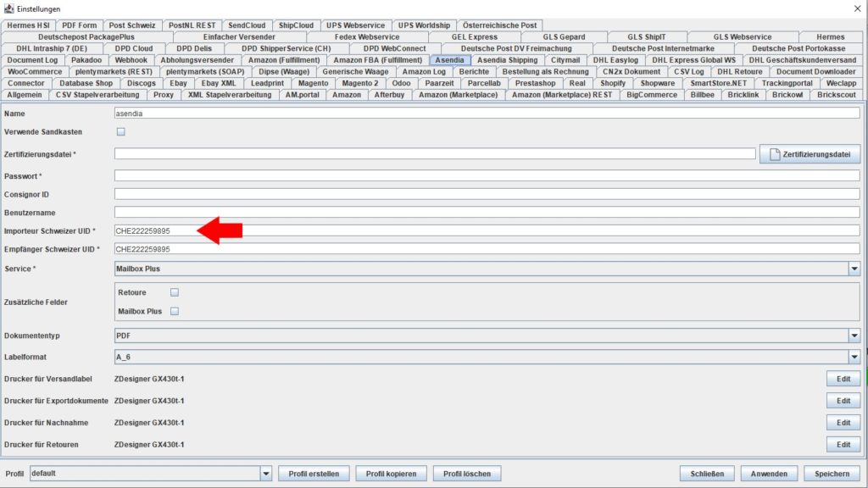Open the CSV Stapelverarbeitung tab
This screenshot has width=868, height=488.
coord(97,95)
